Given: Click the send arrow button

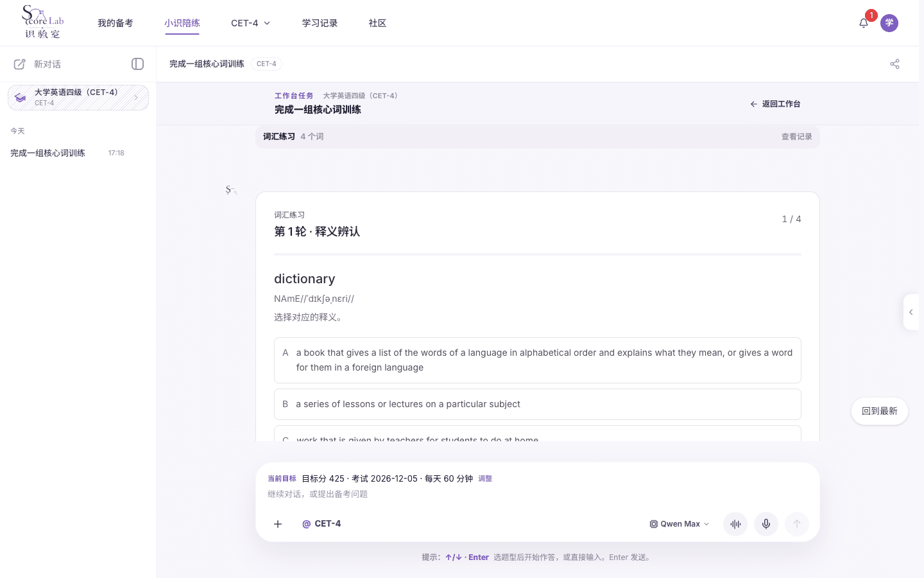Looking at the screenshot, I should 797,524.
